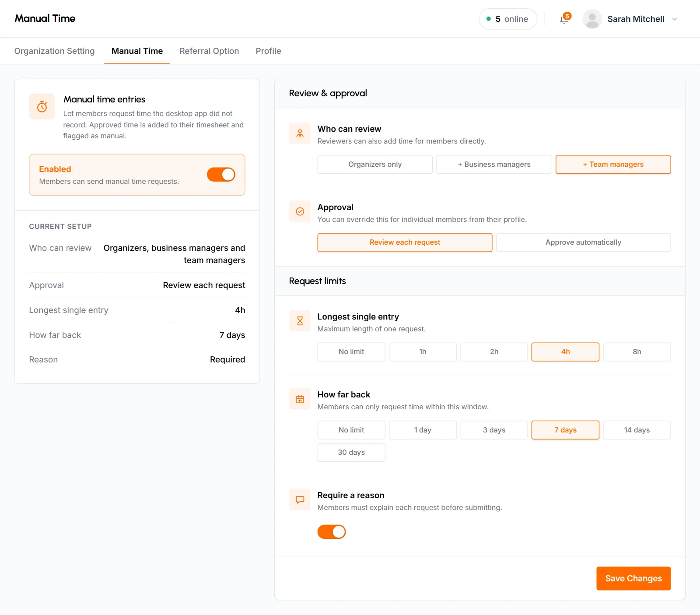Set longest single entry to 2h
The width and height of the screenshot is (700, 615).
coord(494,352)
